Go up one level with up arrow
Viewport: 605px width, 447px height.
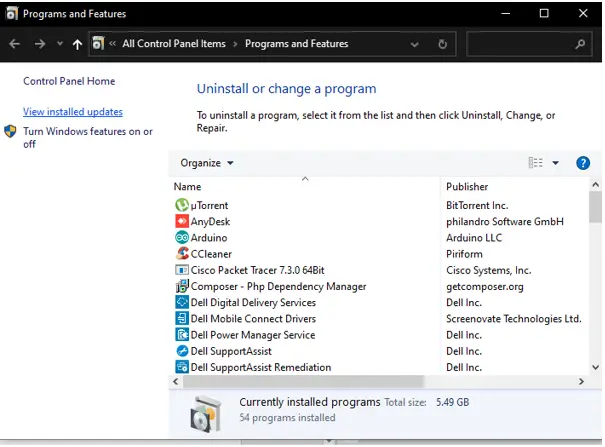[77, 44]
